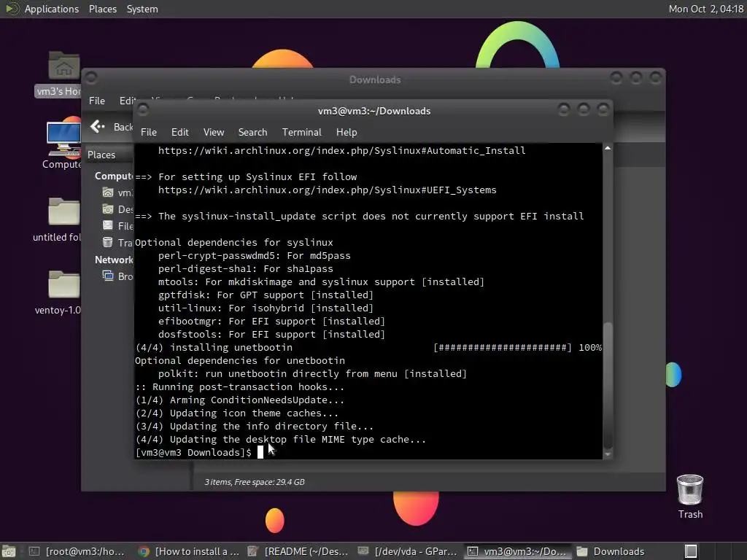747x560 pixels.
Task: Click Desktop icon in Places sidebar
Action: point(108,209)
